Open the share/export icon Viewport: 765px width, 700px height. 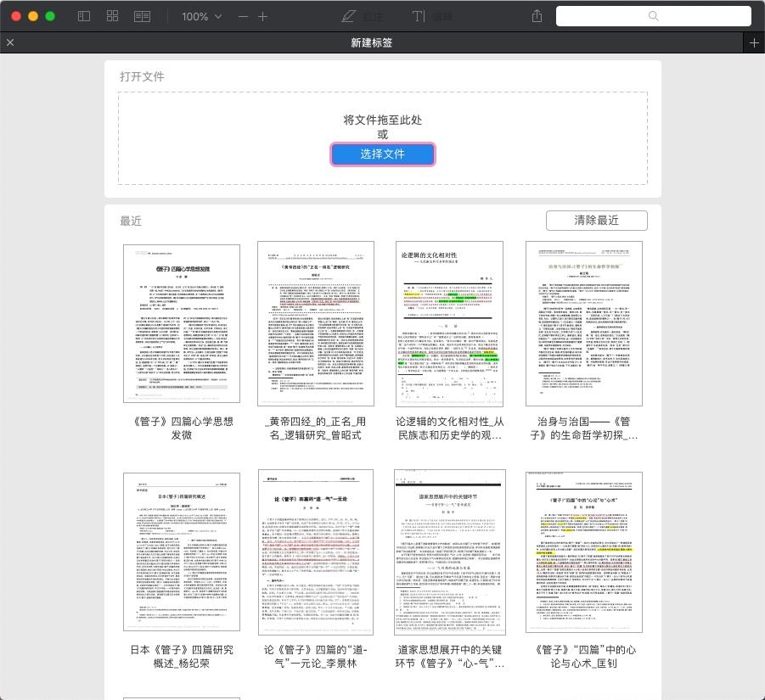point(537,16)
